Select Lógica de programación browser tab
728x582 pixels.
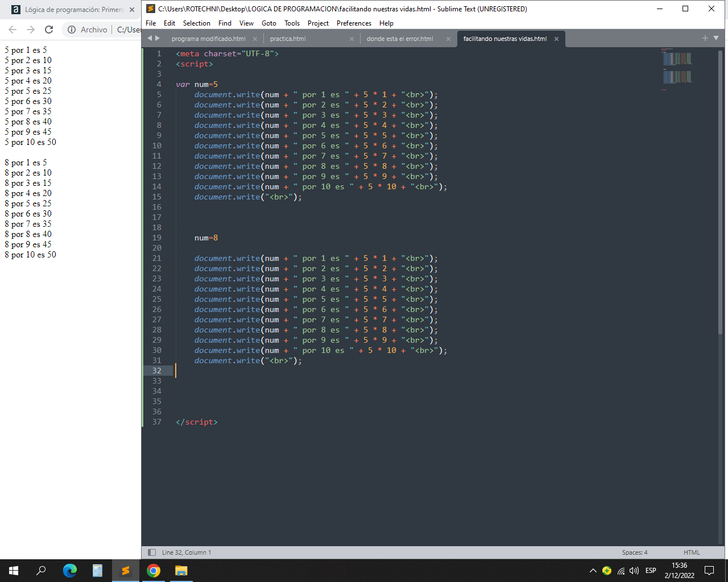pos(74,10)
